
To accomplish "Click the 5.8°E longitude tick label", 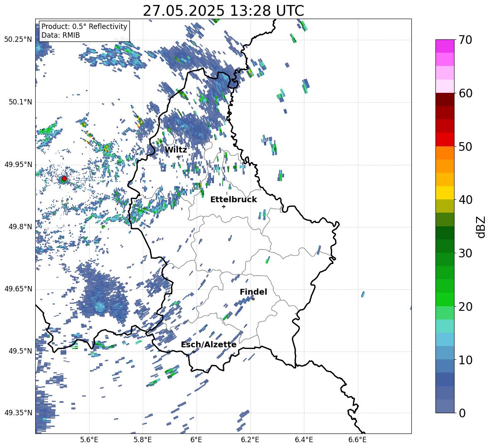I will (143, 440).
